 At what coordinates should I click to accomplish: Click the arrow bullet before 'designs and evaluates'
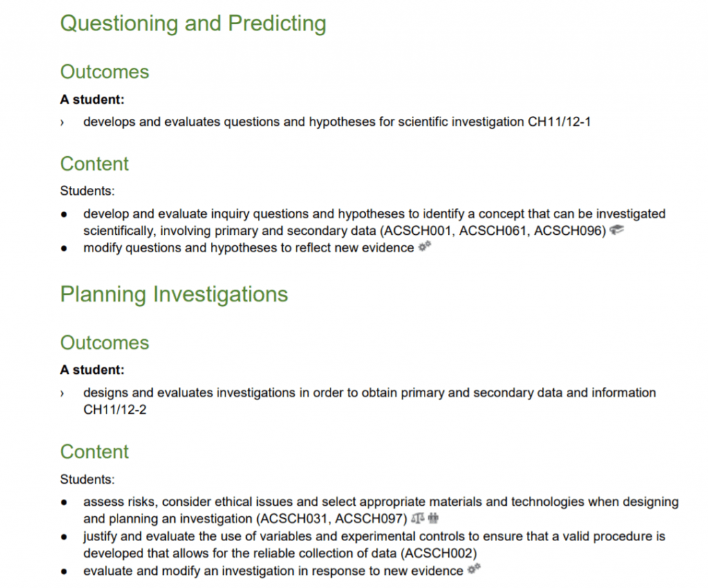[62, 393]
